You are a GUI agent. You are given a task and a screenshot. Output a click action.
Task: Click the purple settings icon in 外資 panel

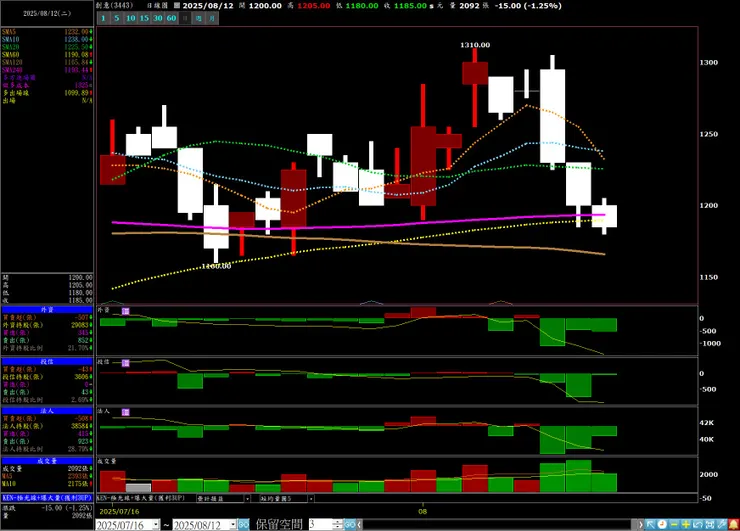[x=126, y=311]
